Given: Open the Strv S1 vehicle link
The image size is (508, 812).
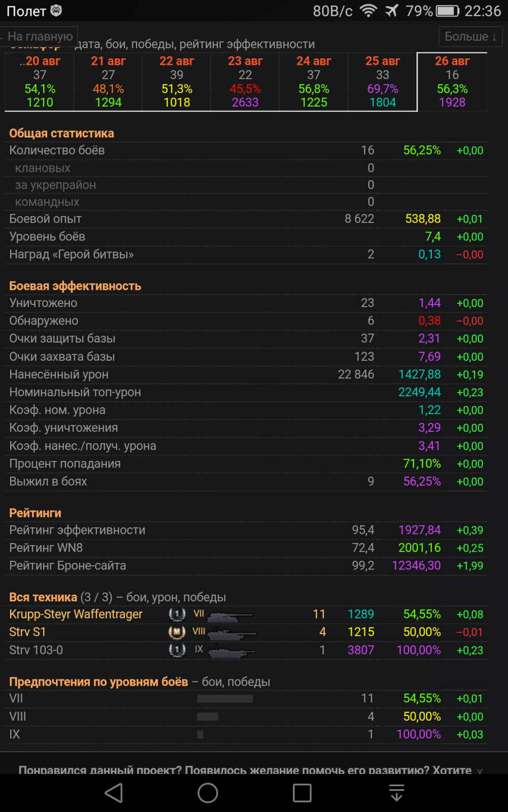Looking at the screenshot, I should [x=27, y=632].
